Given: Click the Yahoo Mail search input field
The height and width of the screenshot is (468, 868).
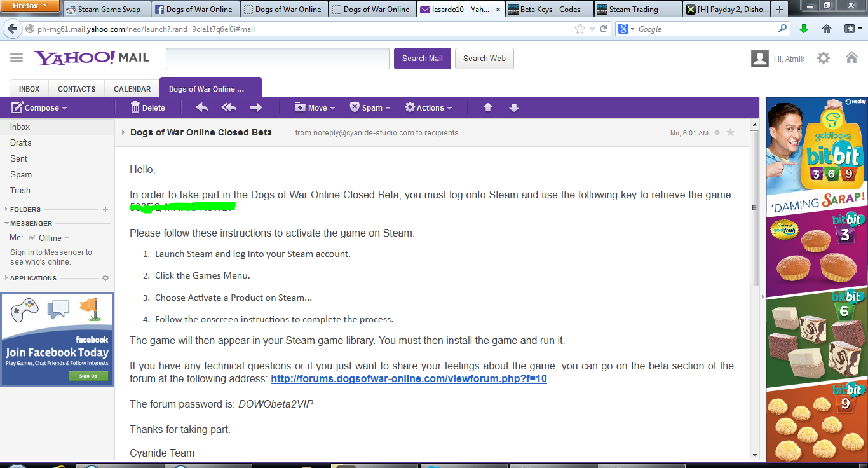Looking at the screenshot, I should tap(278, 59).
